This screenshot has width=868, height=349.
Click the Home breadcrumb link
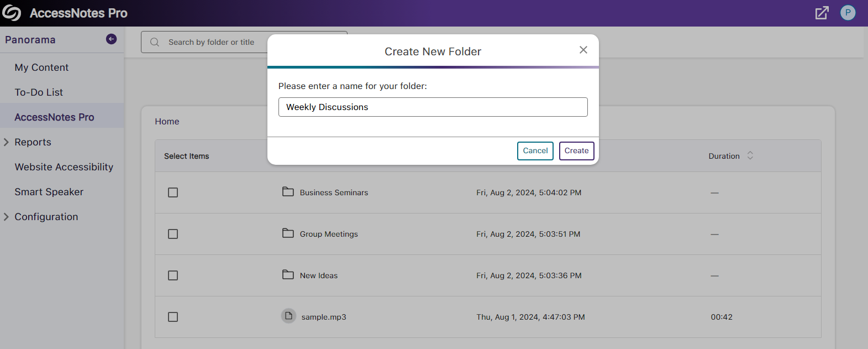coord(167,122)
